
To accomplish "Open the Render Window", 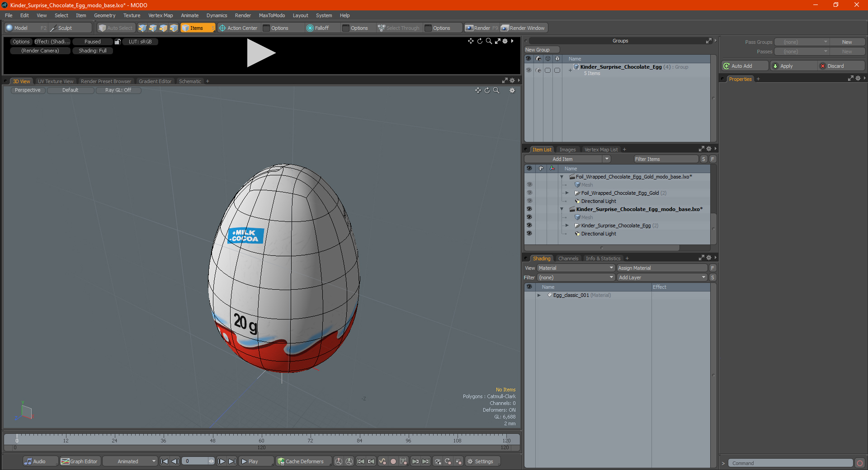I will pyautogui.click(x=524, y=28).
